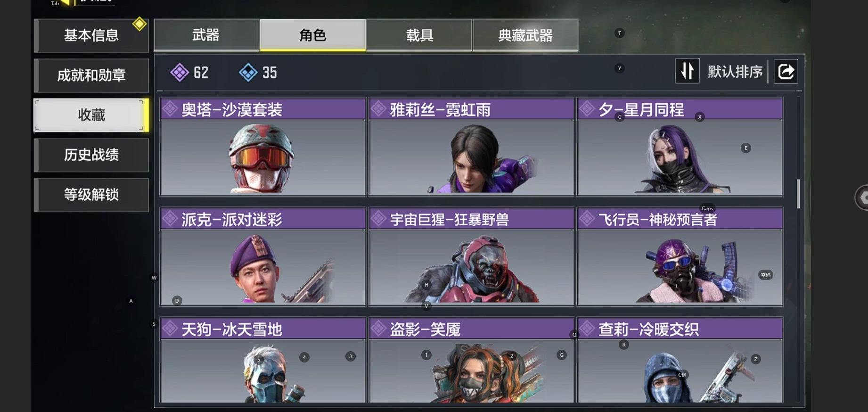Click the gem icon beside 奥塔-沙漠套装
The height and width of the screenshot is (412, 868).
click(x=170, y=109)
